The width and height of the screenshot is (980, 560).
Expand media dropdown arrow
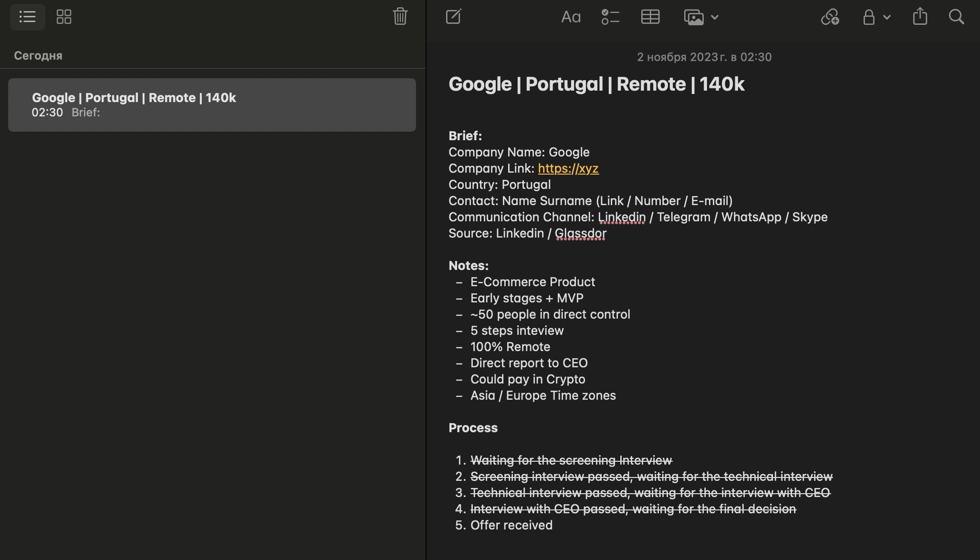[715, 17]
